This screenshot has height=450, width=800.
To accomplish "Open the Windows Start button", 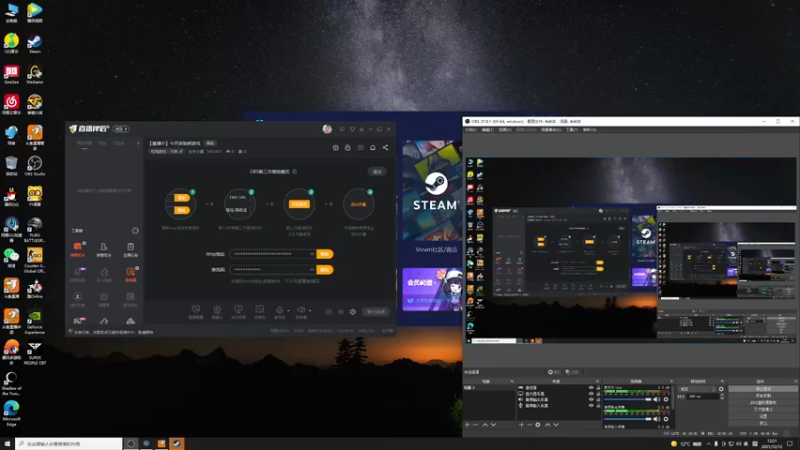I will [x=7, y=443].
